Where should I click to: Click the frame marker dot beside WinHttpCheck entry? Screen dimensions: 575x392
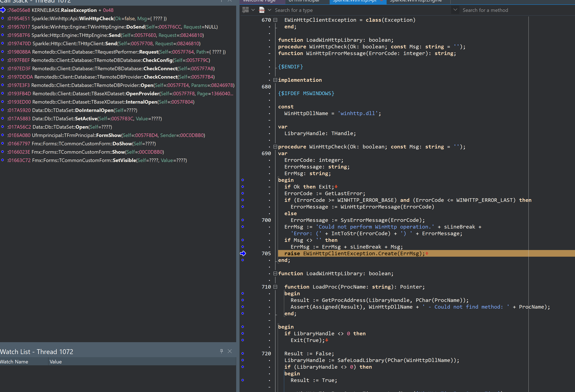point(3,18)
